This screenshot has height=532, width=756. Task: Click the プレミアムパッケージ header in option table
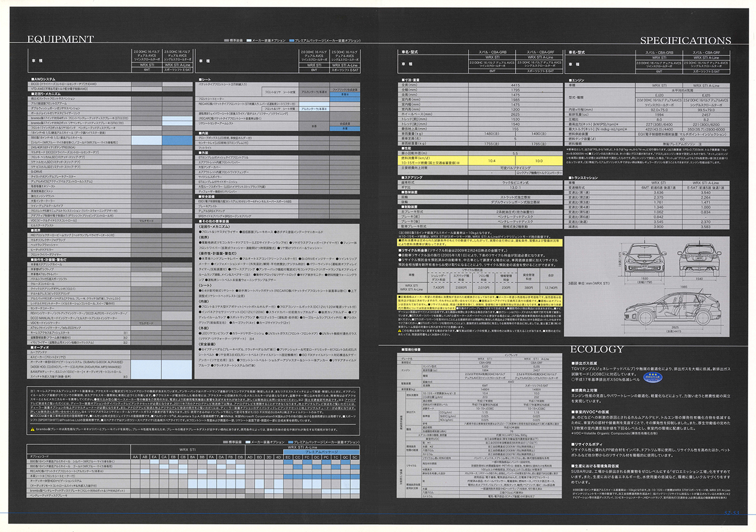[x=320, y=452]
